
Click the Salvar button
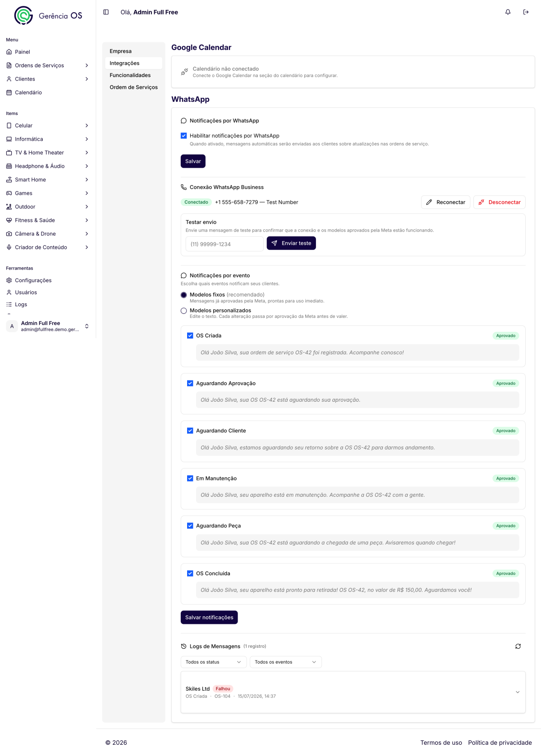click(x=193, y=161)
